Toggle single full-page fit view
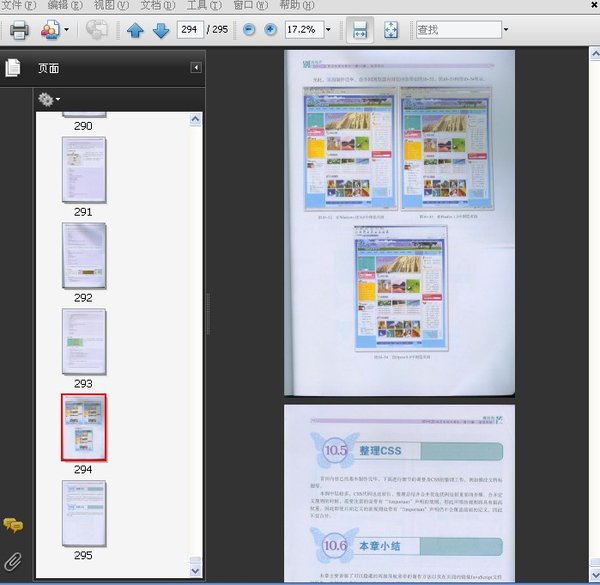Viewport: 600px width, 585px height. (x=391, y=30)
